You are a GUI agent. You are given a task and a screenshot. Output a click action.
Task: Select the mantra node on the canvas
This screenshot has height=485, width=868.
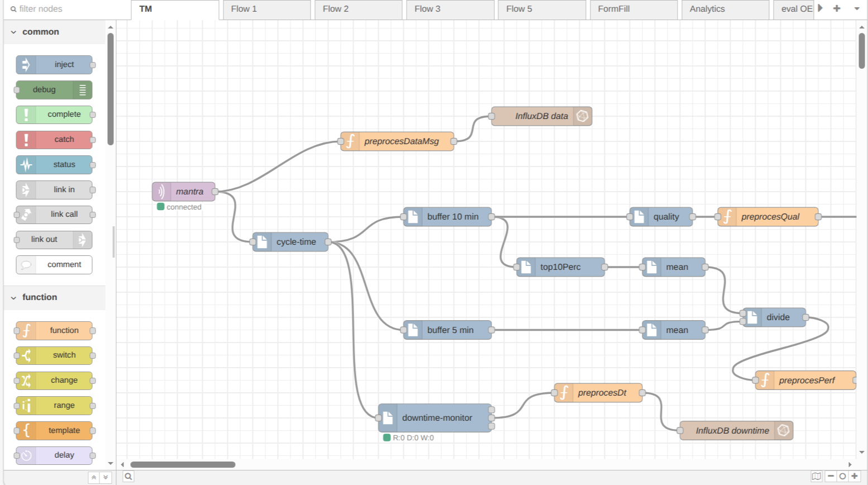click(184, 192)
